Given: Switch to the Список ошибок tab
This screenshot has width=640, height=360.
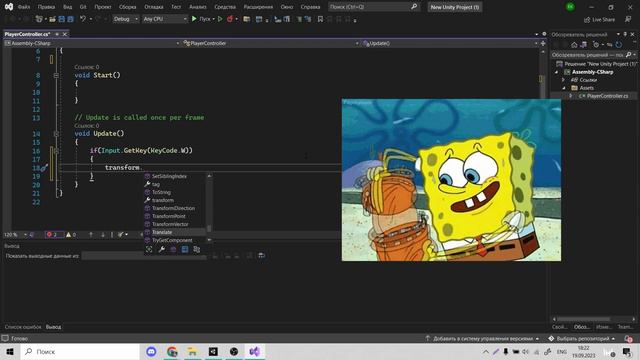Looking at the screenshot, I should [23, 327].
